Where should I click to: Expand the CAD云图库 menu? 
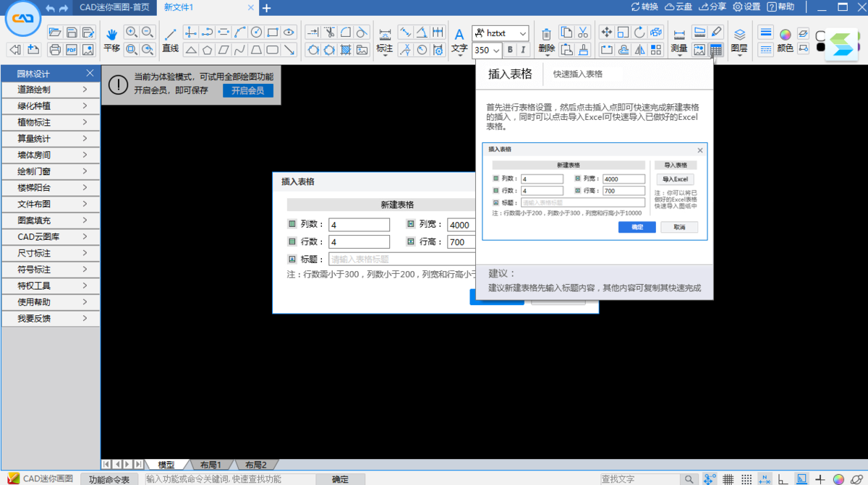(x=51, y=236)
